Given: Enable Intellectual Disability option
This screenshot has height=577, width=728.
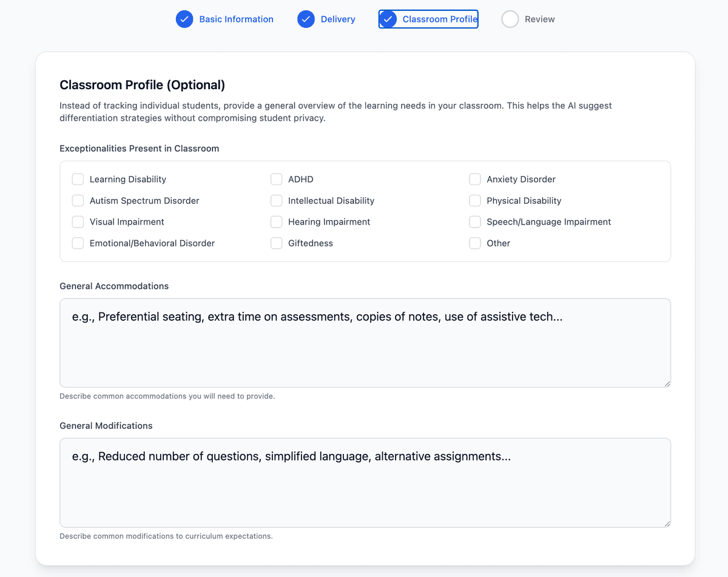Looking at the screenshot, I should coord(276,200).
